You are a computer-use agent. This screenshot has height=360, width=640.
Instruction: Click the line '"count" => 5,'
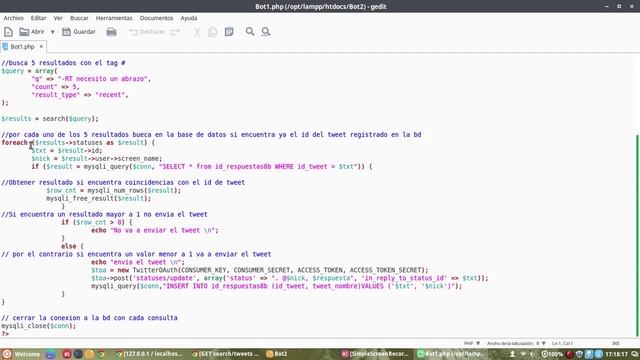55,87
